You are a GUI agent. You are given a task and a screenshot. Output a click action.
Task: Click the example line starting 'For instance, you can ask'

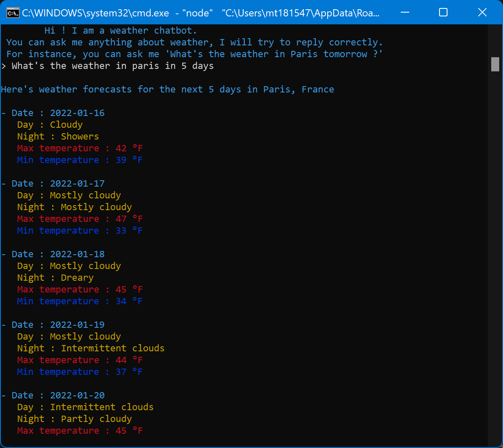click(x=194, y=54)
